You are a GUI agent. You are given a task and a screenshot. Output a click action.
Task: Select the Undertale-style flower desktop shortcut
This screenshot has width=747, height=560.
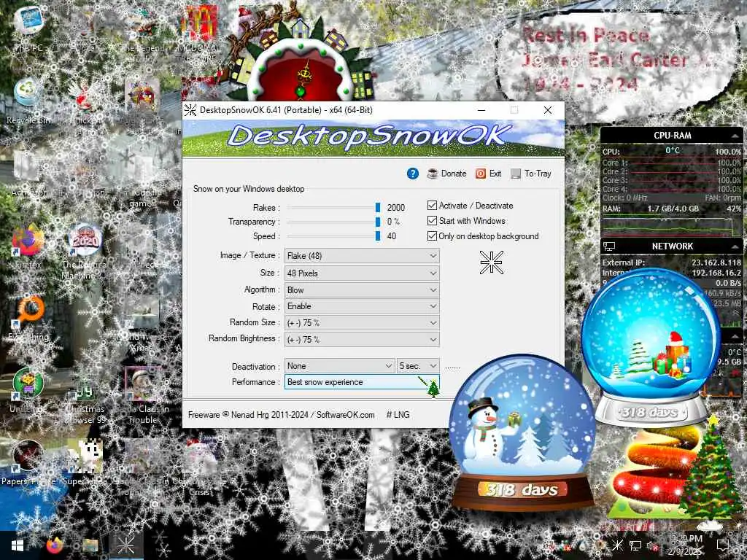click(28, 389)
